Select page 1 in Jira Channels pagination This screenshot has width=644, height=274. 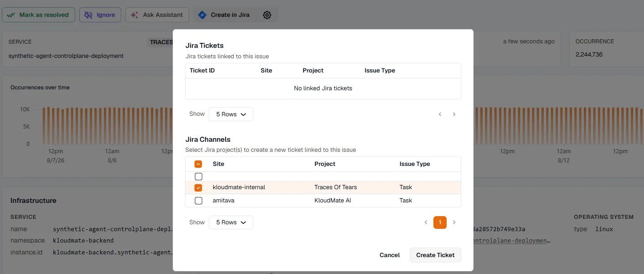coord(440,222)
